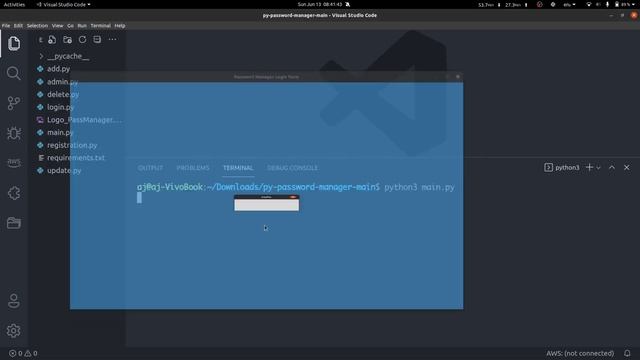The height and width of the screenshot is (360, 640).
Task: Open the Explorer view in activity bar
Action: (x=14, y=43)
